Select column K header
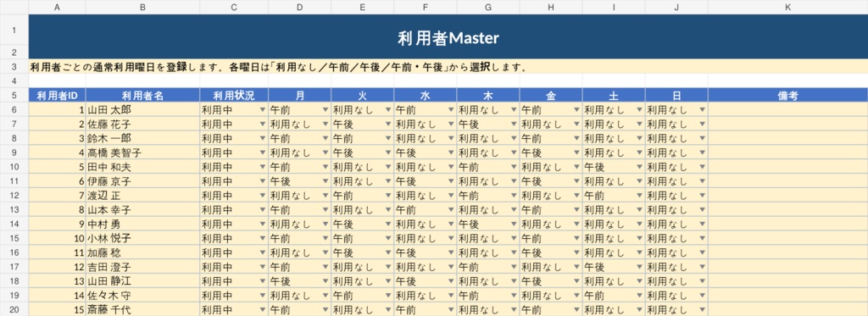 [788, 7]
